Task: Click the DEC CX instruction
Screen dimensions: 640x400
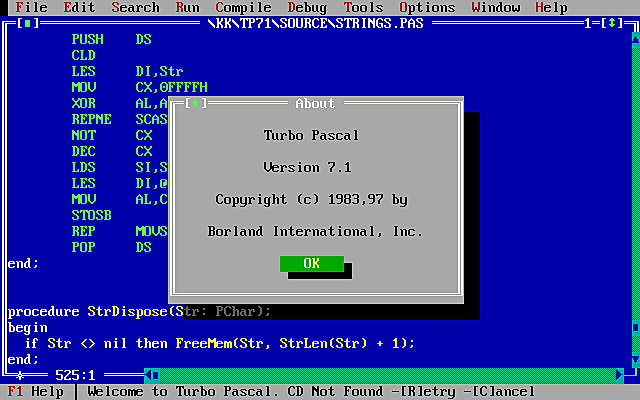Action: (x=112, y=151)
